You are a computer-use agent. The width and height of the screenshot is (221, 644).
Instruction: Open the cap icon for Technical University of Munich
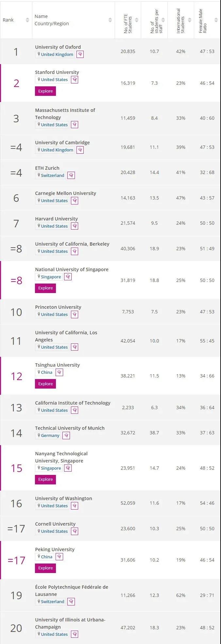coord(66,435)
